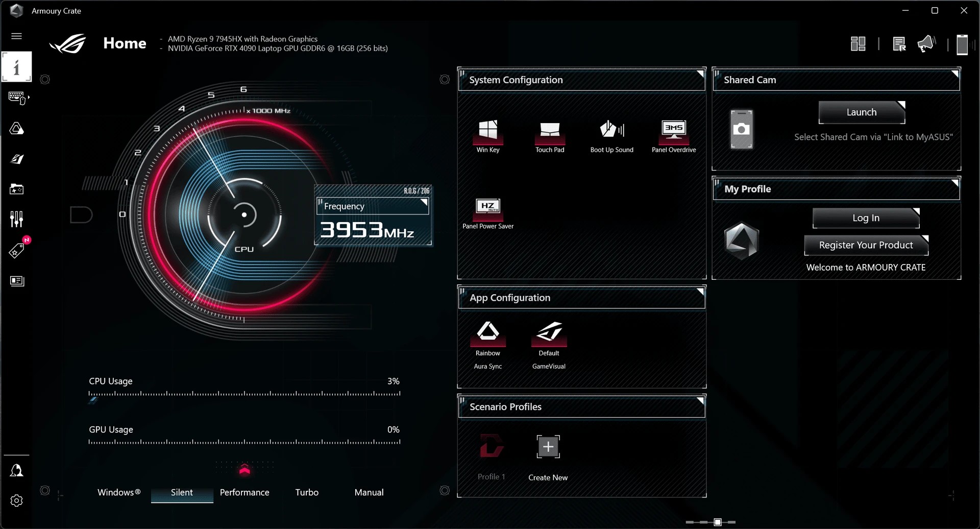Toggle Panel Overdrive setting

674,132
